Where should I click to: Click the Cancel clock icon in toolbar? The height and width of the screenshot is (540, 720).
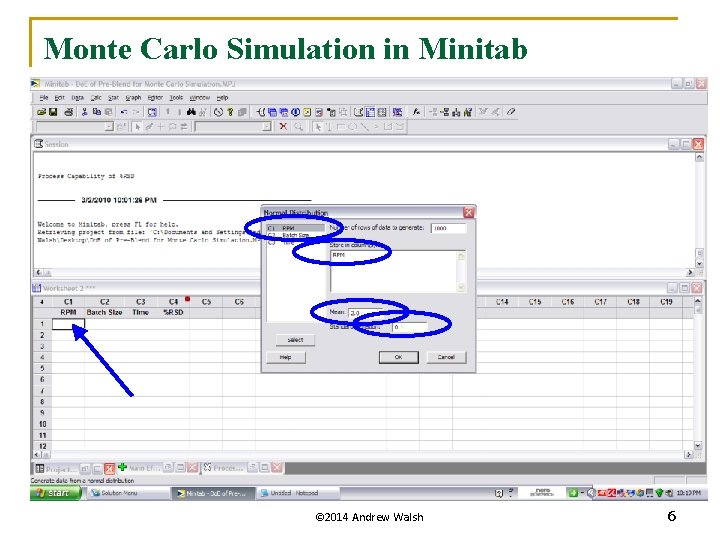click(218, 112)
